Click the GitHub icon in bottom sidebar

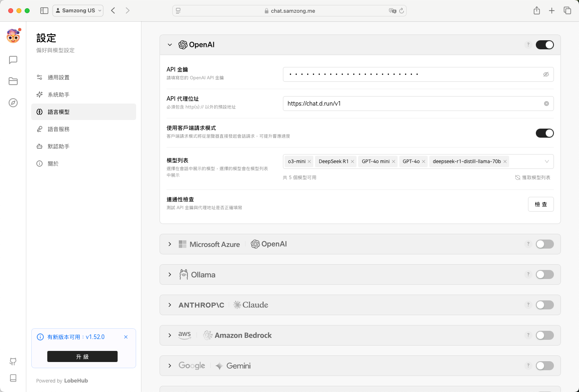point(13,362)
